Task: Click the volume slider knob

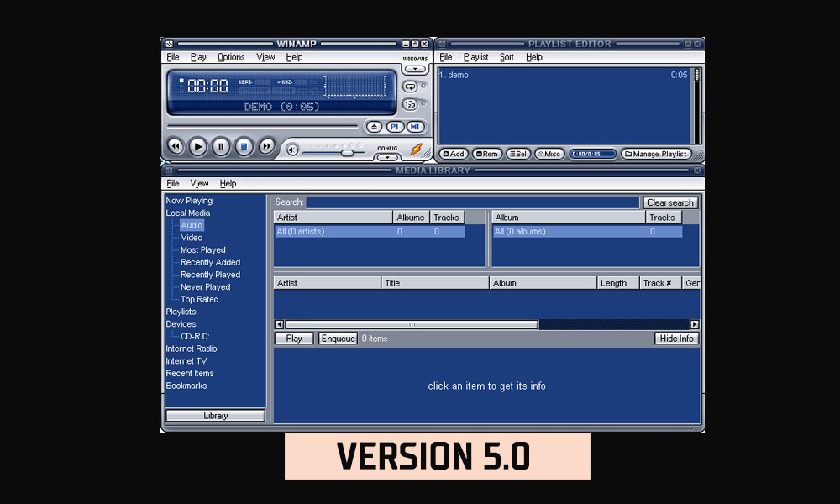Action: tap(347, 153)
